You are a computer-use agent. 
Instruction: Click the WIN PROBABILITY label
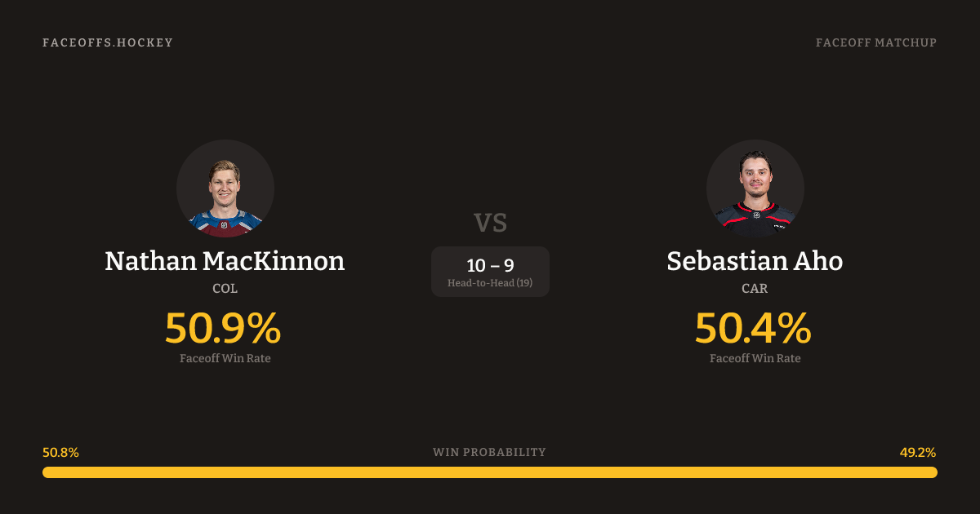[489, 452]
